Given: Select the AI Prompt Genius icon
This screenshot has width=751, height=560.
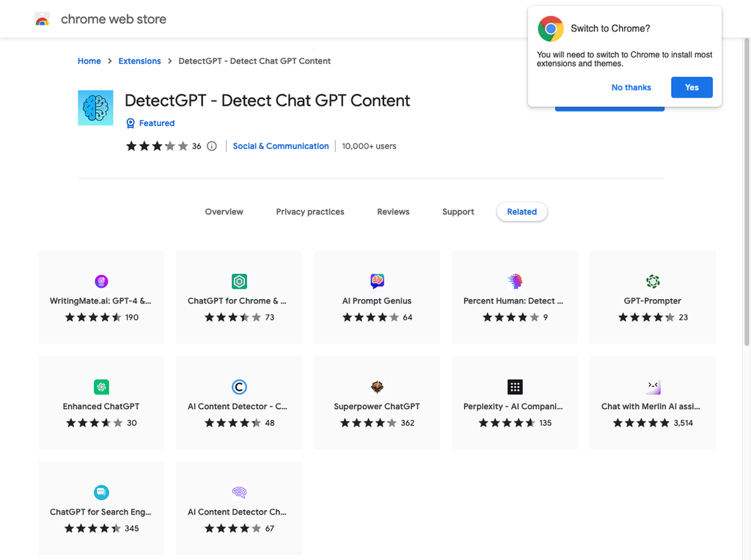Looking at the screenshot, I should pos(376,281).
